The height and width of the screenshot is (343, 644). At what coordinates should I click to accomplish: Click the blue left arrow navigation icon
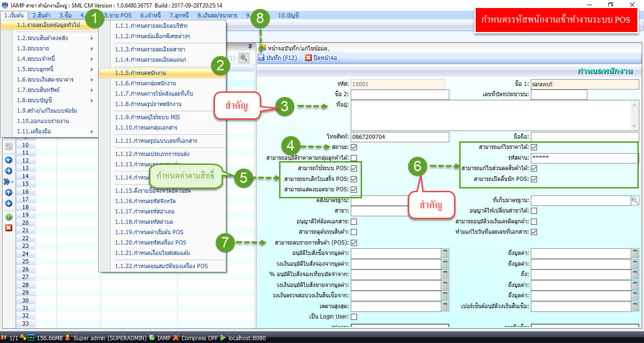pos(8,159)
